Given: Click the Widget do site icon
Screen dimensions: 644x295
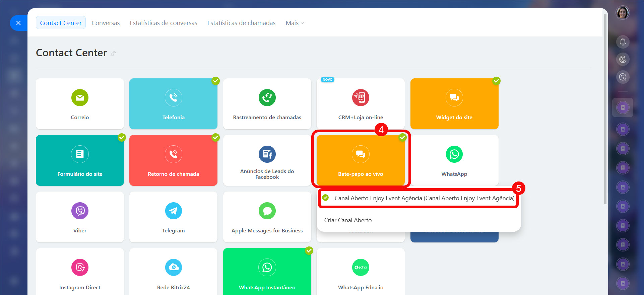Looking at the screenshot, I should [x=454, y=97].
